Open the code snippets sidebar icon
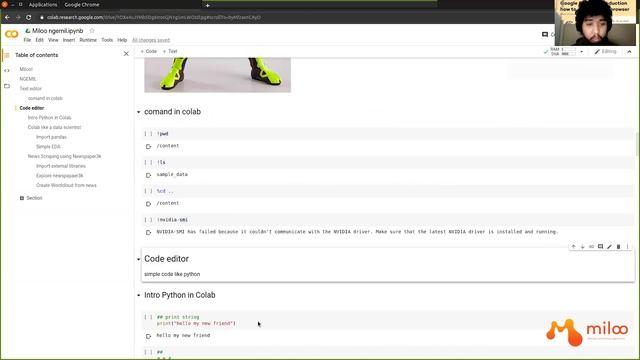Image resolution: width=640 pixels, height=360 pixels. pyautogui.click(x=7, y=71)
